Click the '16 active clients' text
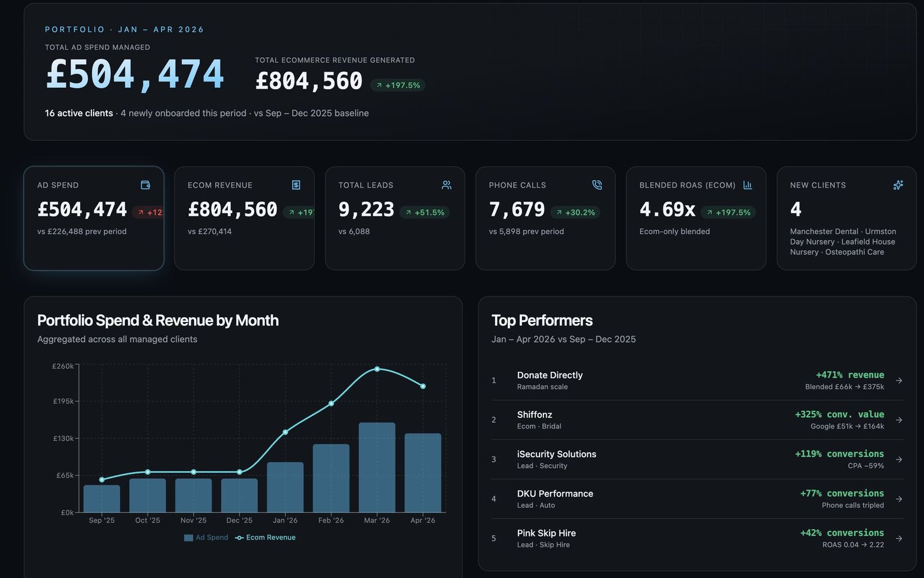Viewport: 924px width, 578px height. [x=79, y=113]
